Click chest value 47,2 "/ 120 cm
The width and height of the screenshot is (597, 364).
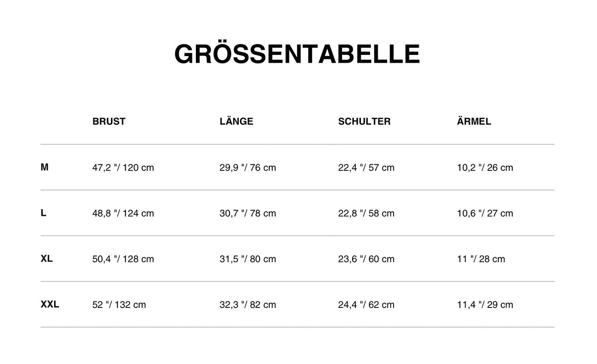click(123, 168)
